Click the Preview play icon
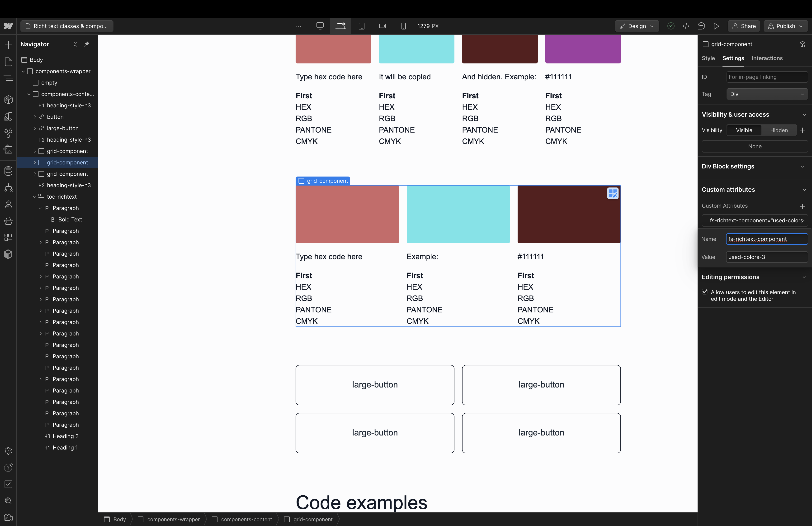 tap(716, 26)
